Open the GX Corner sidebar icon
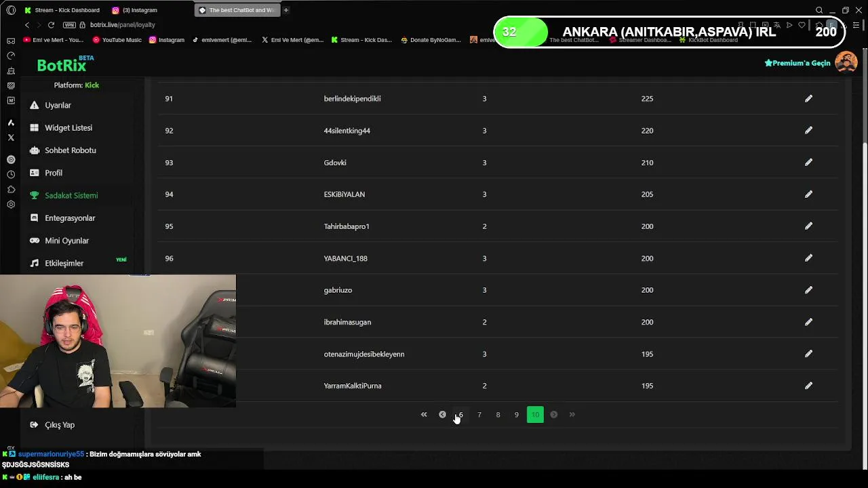The image size is (868, 488). click(x=11, y=41)
